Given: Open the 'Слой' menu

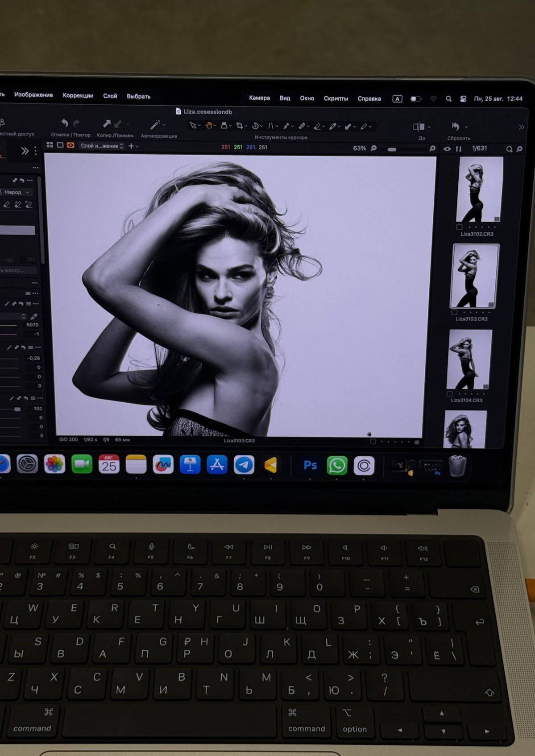Looking at the screenshot, I should 110,96.
